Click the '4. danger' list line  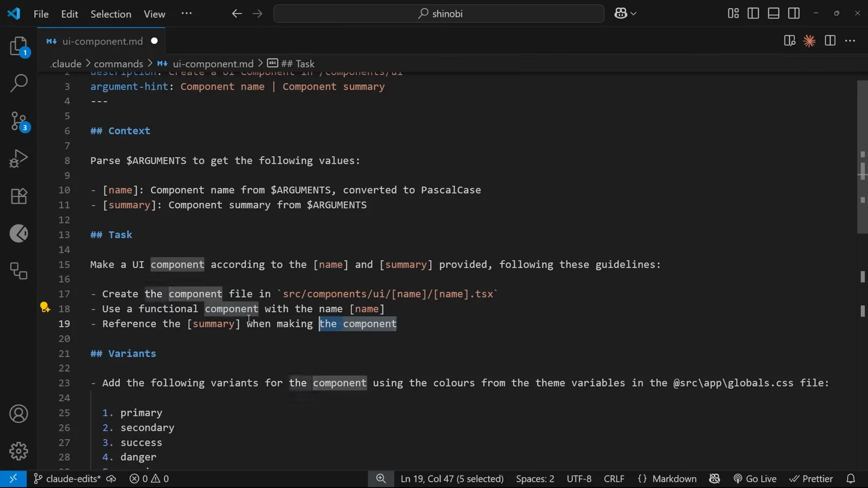(x=129, y=457)
